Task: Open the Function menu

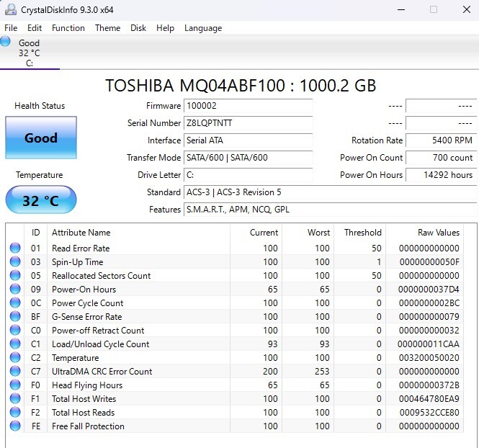Action: coord(68,28)
